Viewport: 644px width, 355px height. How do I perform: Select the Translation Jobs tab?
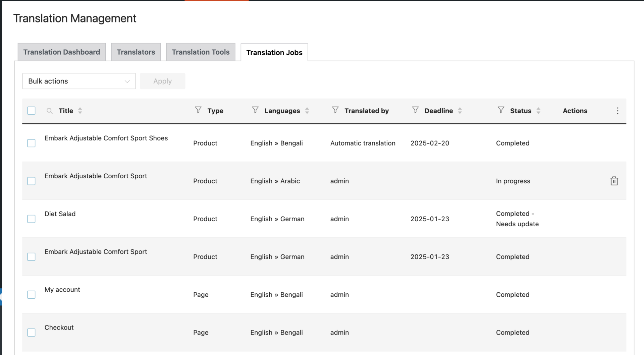click(274, 52)
